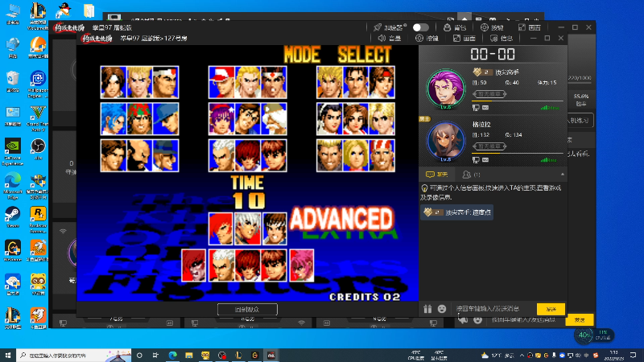Screen dimensions: 644x362
Task: Click the rocket 加速器 icon
Action: click(378, 27)
